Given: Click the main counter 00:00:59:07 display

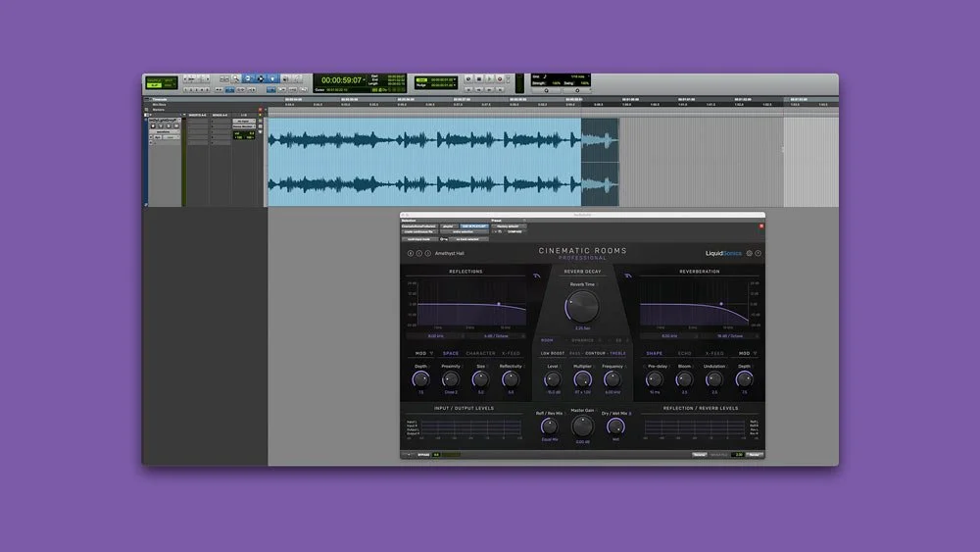Looking at the screenshot, I should [x=342, y=80].
